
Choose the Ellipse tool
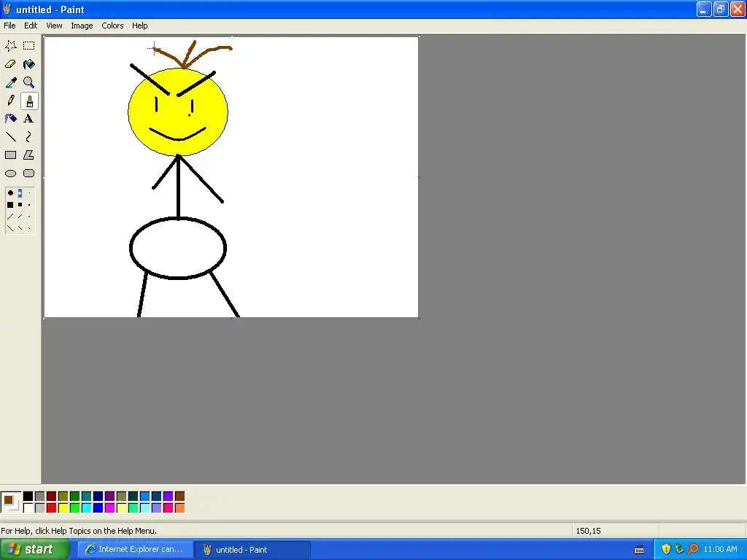pyautogui.click(x=10, y=174)
